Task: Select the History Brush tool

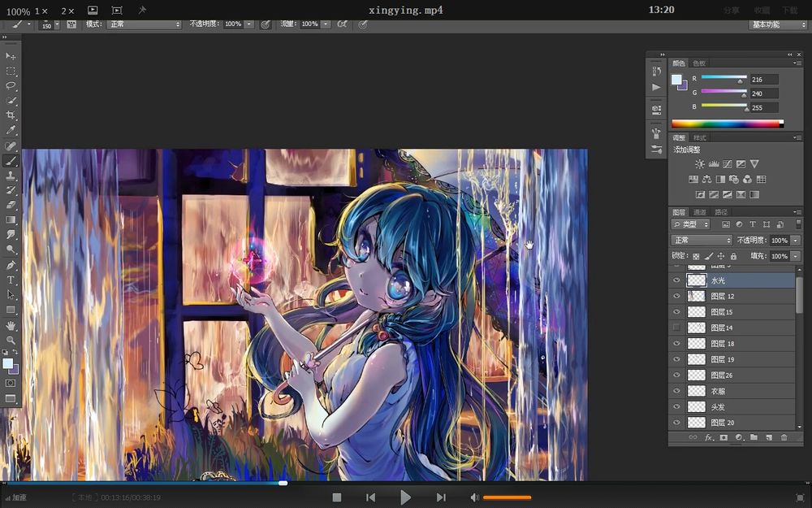Action: (x=11, y=190)
